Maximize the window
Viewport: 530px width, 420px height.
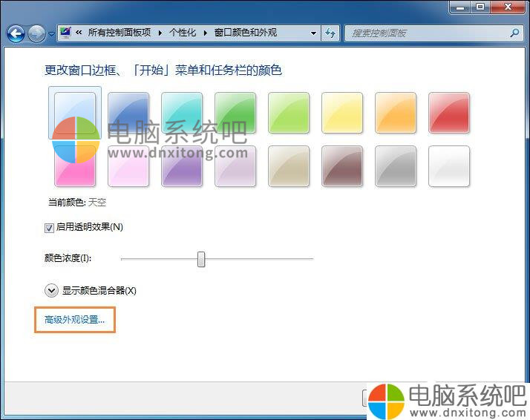pos(480,7)
